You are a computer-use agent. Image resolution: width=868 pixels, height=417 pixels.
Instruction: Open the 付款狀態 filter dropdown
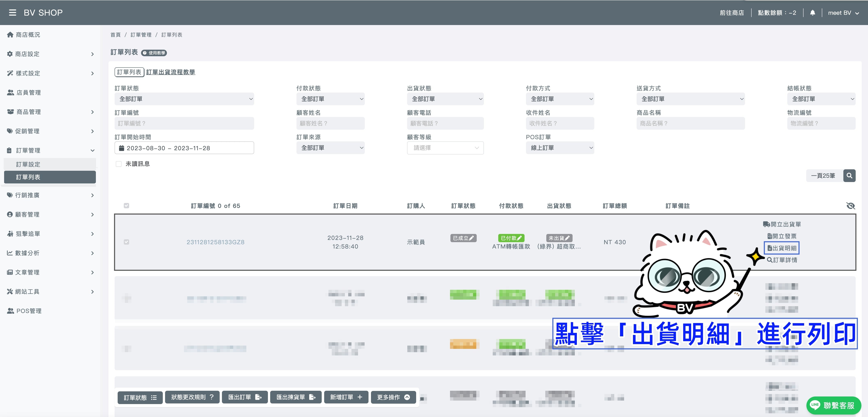pyautogui.click(x=331, y=99)
